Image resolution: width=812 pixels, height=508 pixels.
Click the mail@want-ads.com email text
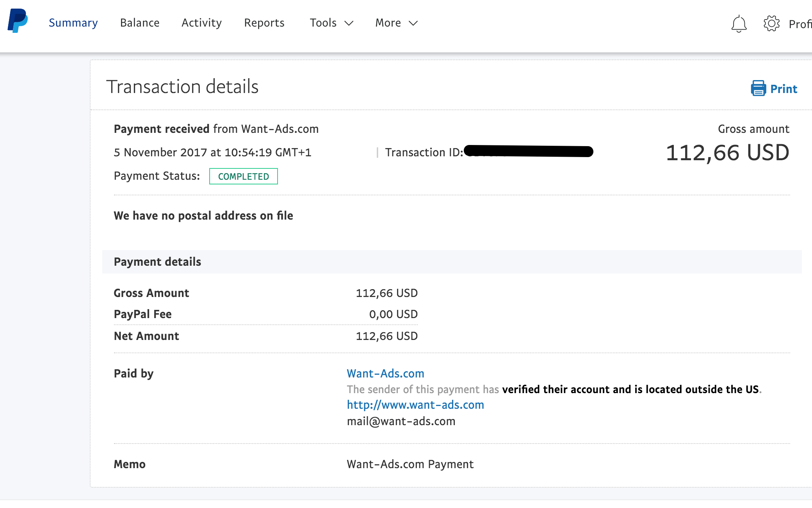(401, 421)
